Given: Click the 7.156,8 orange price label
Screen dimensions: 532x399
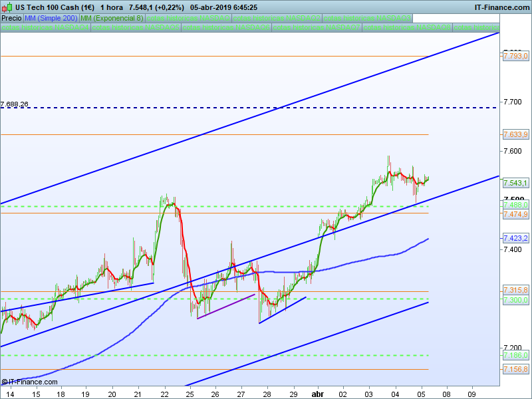Looking at the screenshot, I should coord(515,369).
